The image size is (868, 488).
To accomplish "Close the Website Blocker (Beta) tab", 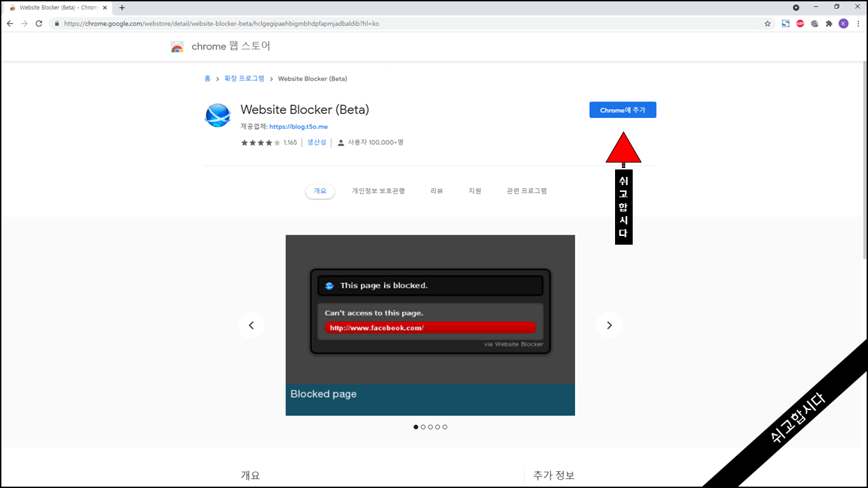I will pos(105,7).
